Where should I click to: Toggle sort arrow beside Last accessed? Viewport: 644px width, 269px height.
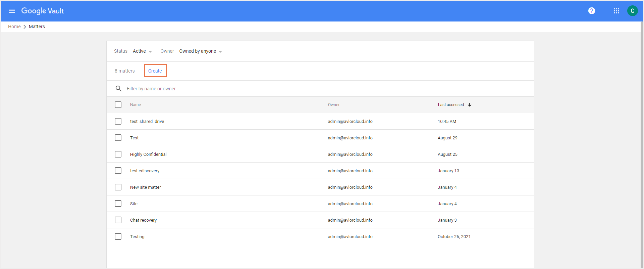470,105
